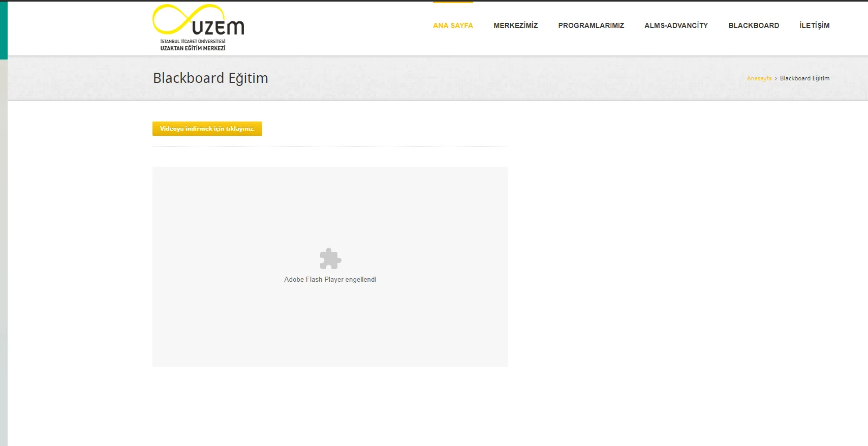This screenshot has width=868, height=446.
Task: Click the breadcrumb arrow separator
Action: click(776, 78)
